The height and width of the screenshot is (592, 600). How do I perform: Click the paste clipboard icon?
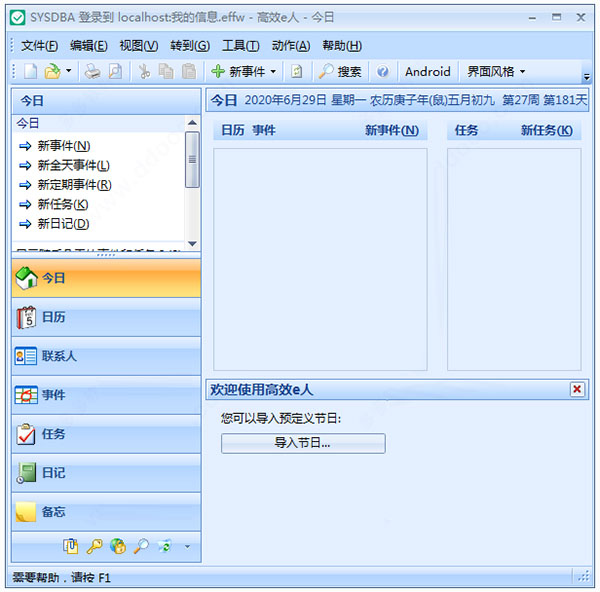(x=189, y=72)
